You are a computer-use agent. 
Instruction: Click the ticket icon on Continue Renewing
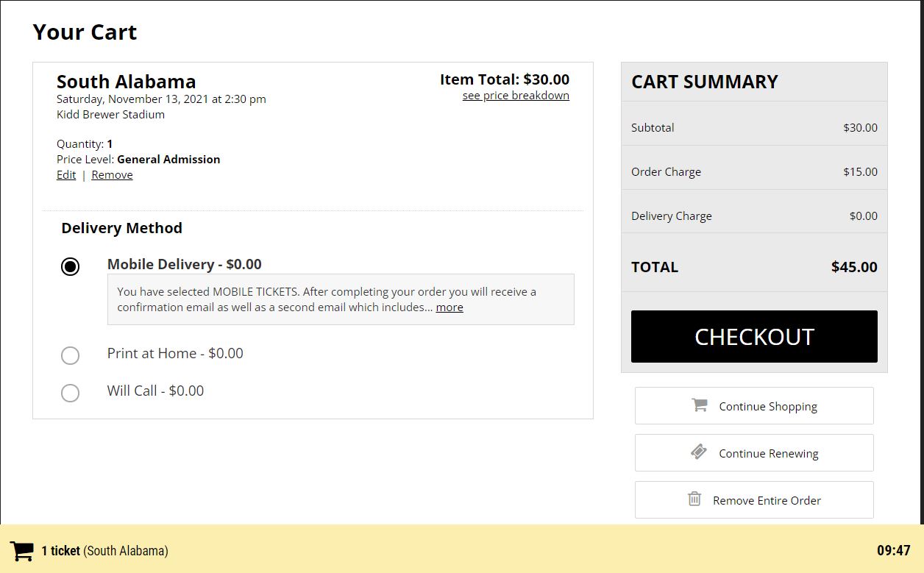(699, 452)
